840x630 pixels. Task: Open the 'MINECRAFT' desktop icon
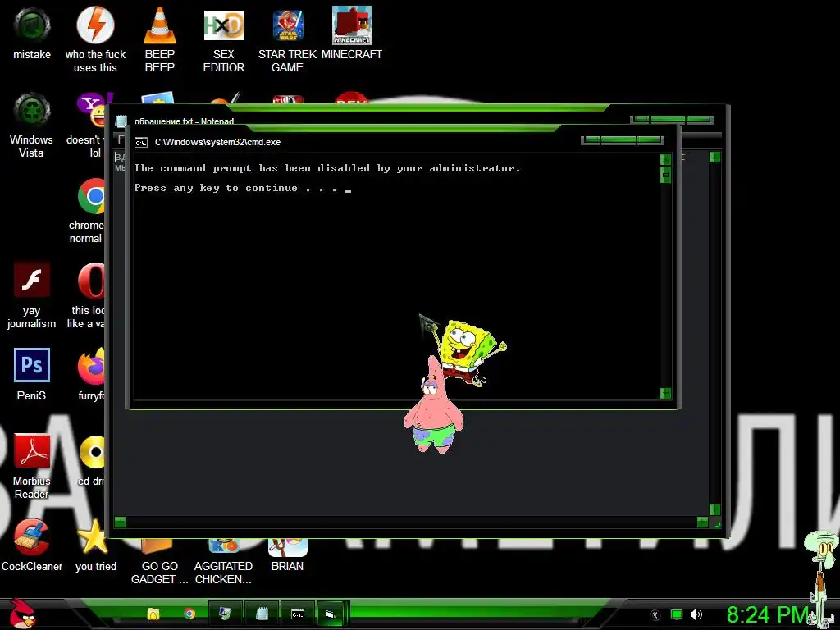351,33
